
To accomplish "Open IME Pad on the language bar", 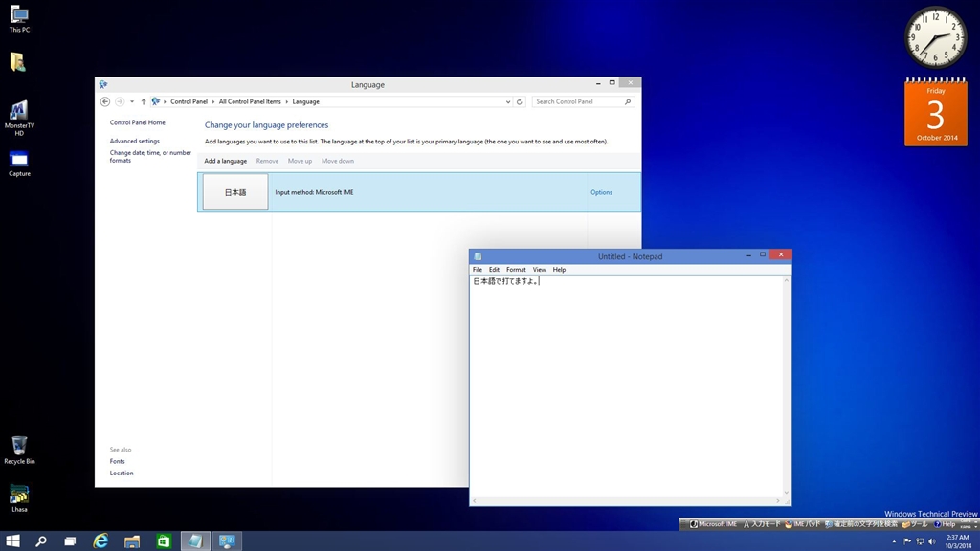I will pyautogui.click(x=802, y=524).
